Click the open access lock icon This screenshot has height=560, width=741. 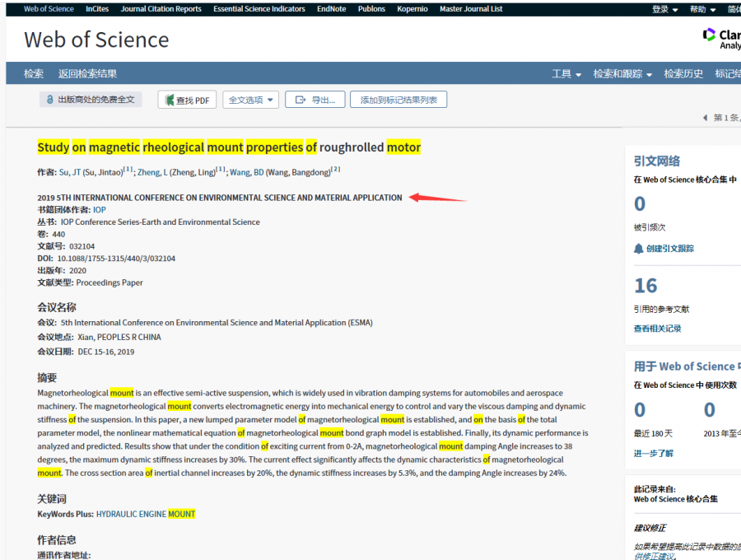pos(49,100)
